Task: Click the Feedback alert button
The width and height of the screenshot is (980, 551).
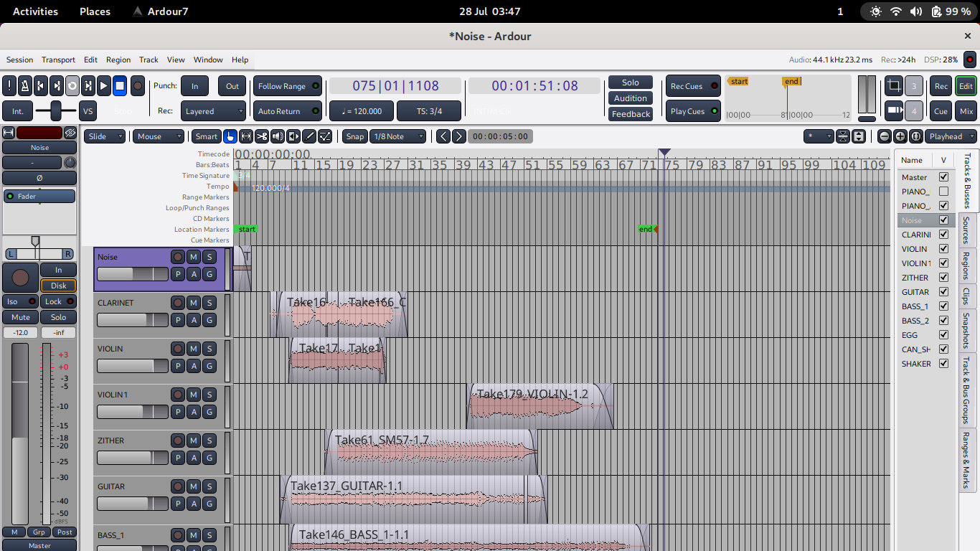Action: tap(631, 114)
